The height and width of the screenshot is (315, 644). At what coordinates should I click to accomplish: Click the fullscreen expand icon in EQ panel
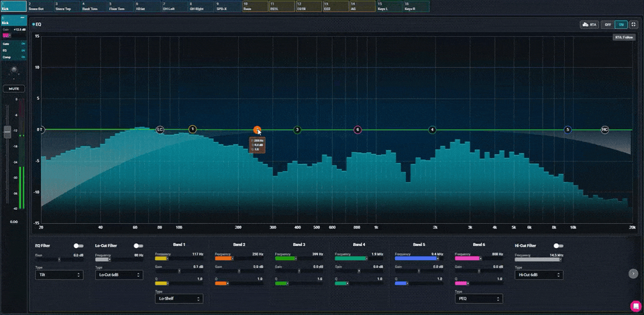633,24
